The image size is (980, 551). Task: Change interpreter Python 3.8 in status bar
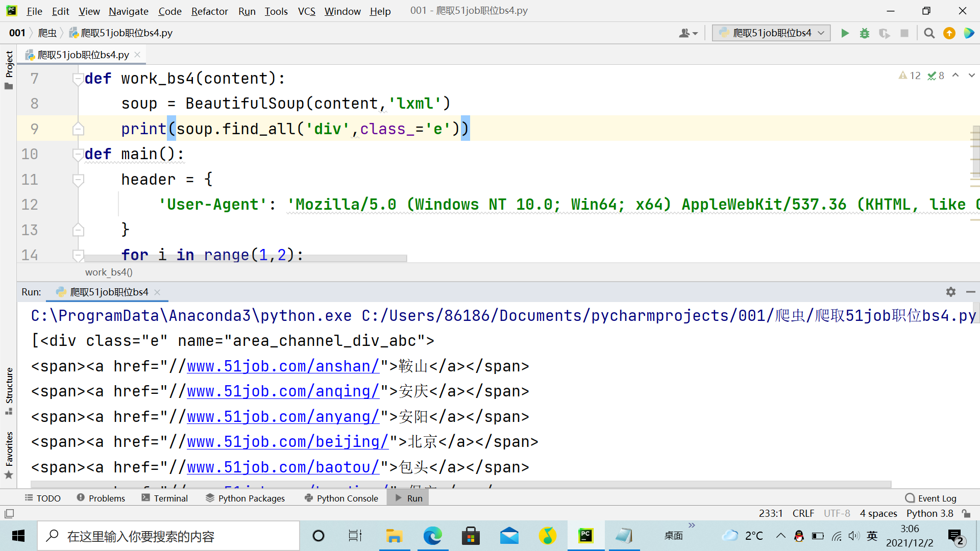[x=929, y=513]
